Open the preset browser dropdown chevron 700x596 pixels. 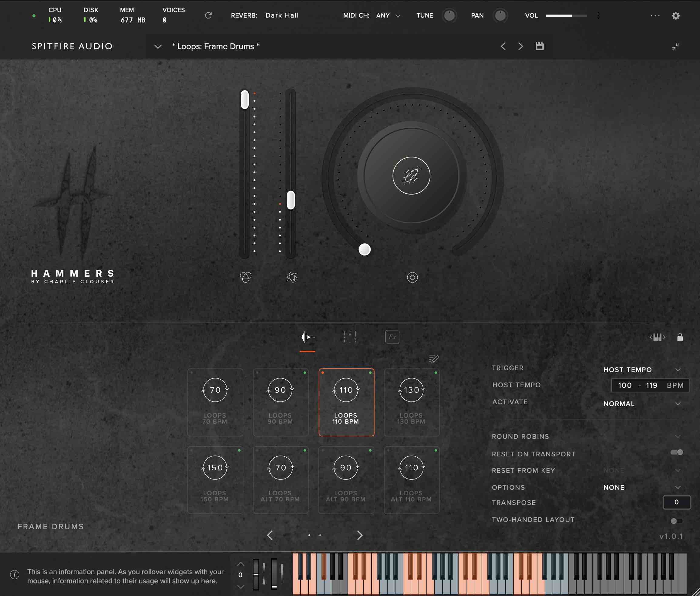[158, 47]
